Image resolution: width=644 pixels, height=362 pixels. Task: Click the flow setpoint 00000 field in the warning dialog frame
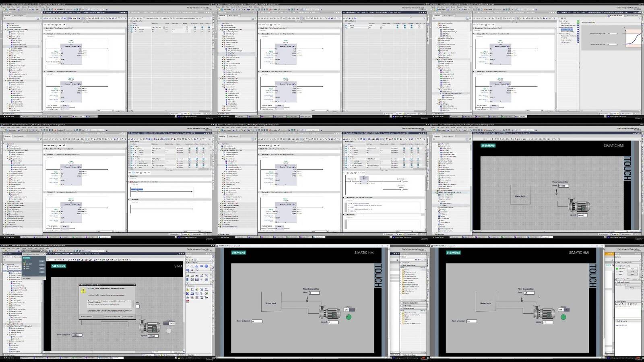pyautogui.click(x=77, y=335)
